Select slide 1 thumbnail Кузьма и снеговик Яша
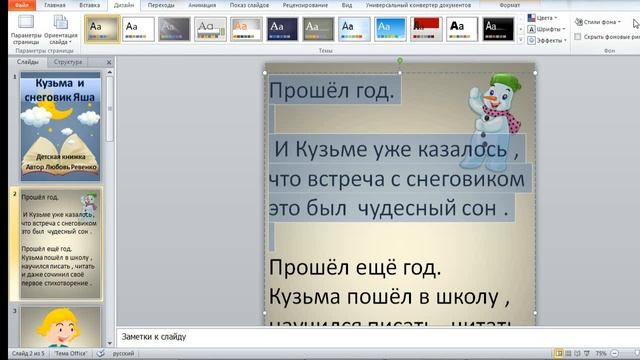The width and height of the screenshot is (640, 360). [60, 127]
